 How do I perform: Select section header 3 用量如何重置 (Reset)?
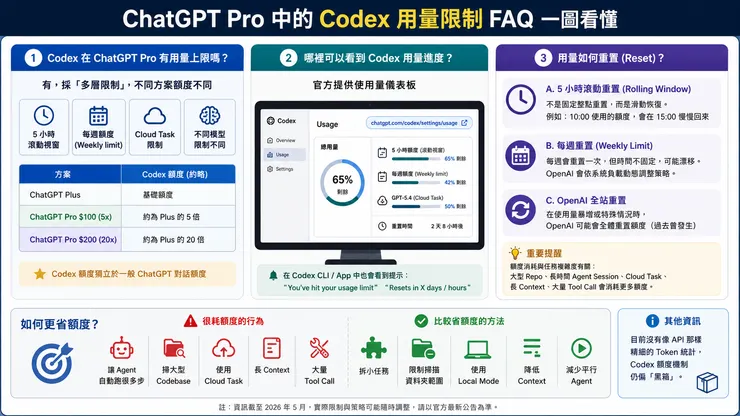click(612, 58)
